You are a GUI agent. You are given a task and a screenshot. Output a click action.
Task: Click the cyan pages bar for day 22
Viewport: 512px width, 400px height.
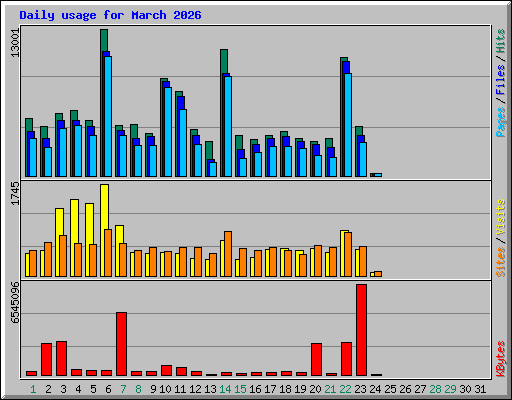348,125
